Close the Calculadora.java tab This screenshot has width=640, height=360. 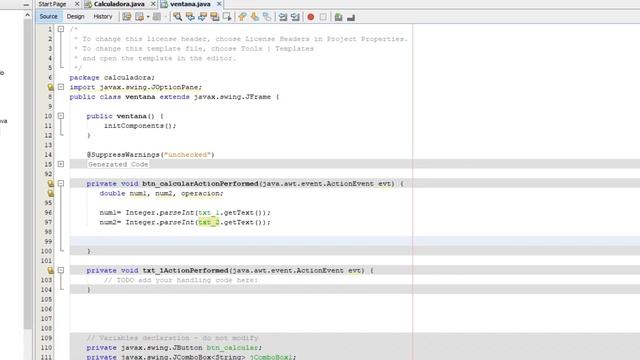click(153, 4)
